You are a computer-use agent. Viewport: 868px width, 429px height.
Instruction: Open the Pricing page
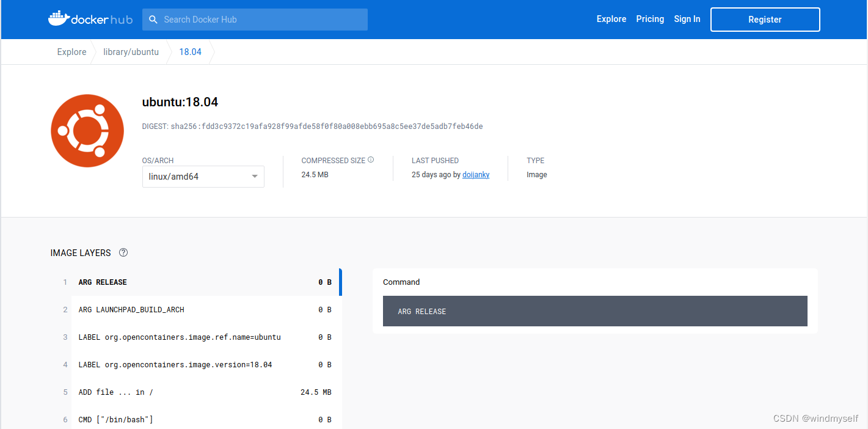pos(650,19)
